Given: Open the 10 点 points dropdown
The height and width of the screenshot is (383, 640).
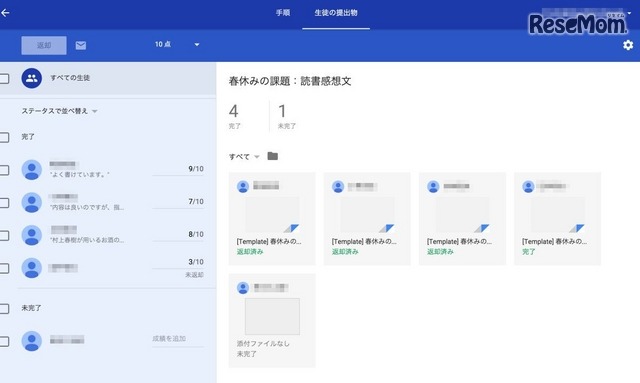Looking at the screenshot, I should pos(177,45).
